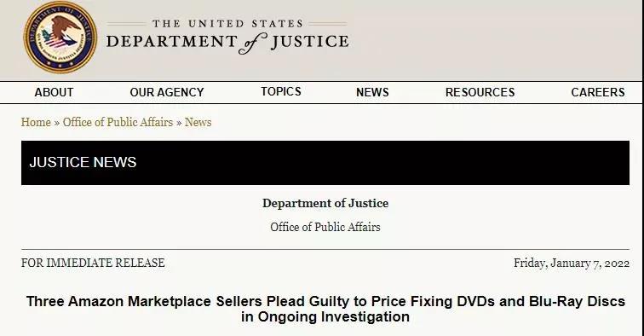Click the black JUSTICE NEWS banner
The image size is (644, 336).
tap(325, 163)
